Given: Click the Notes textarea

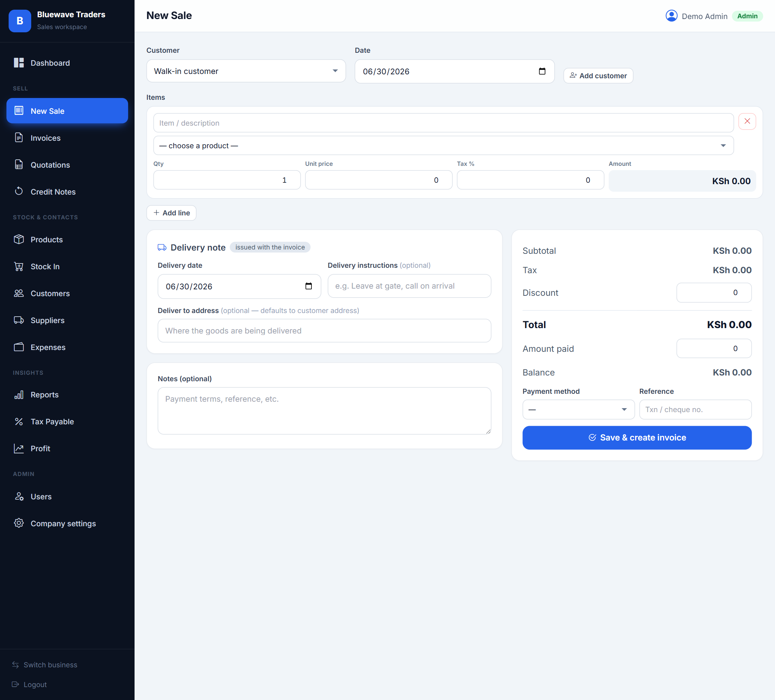Looking at the screenshot, I should pyautogui.click(x=324, y=410).
